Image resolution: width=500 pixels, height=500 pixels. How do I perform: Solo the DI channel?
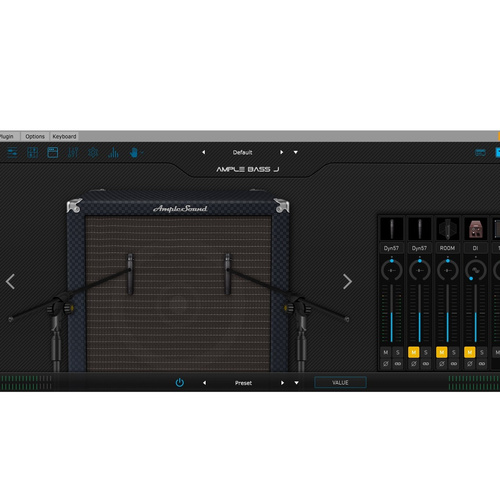(482, 352)
